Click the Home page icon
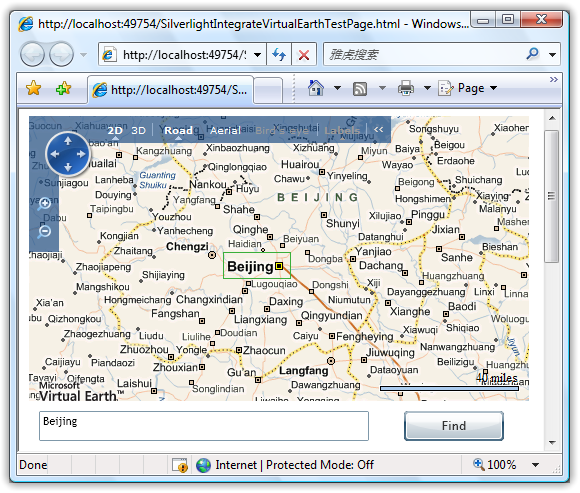Viewport: 580px width, 493px height. (x=316, y=88)
